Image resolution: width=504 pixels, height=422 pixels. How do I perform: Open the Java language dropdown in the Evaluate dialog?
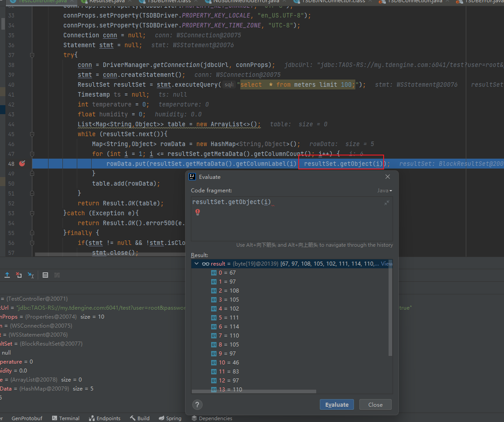(x=385, y=190)
